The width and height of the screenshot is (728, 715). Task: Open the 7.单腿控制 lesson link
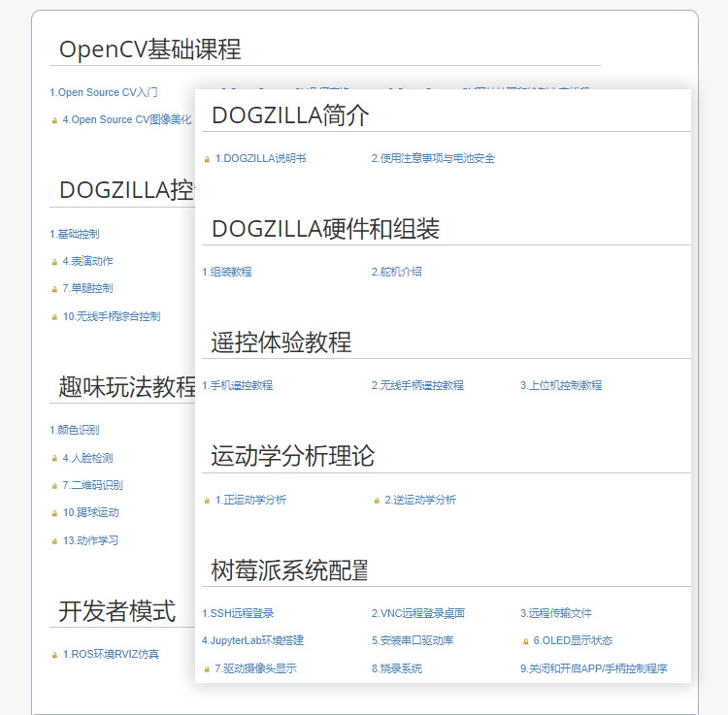click(x=87, y=288)
